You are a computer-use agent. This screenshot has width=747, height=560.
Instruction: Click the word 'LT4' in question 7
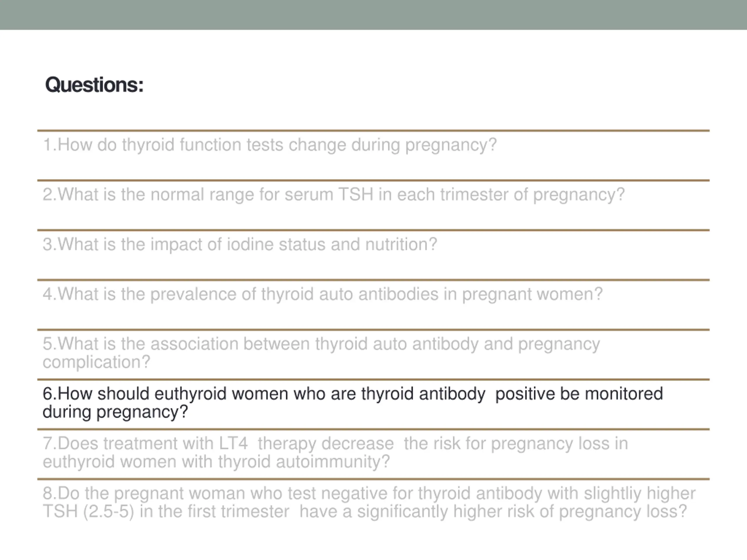[x=233, y=443]
